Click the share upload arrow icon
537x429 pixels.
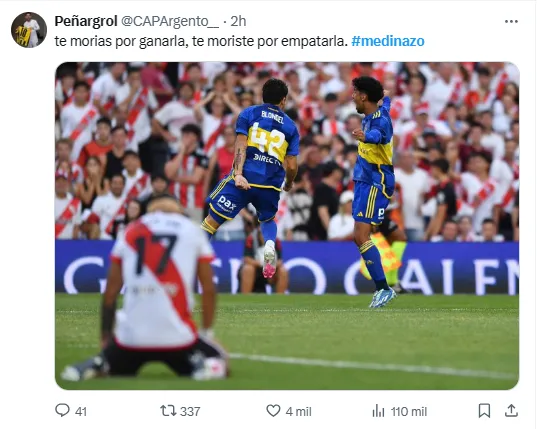[511, 410]
